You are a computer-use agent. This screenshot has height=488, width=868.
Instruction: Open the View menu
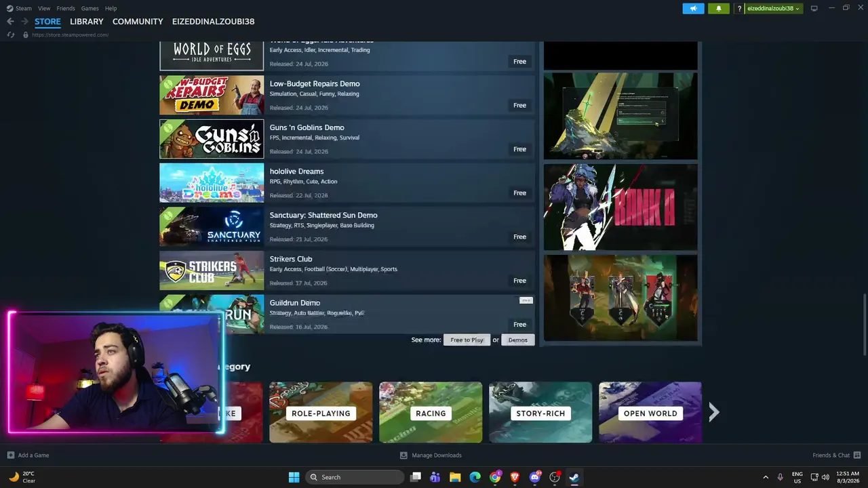tap(44, 8)
